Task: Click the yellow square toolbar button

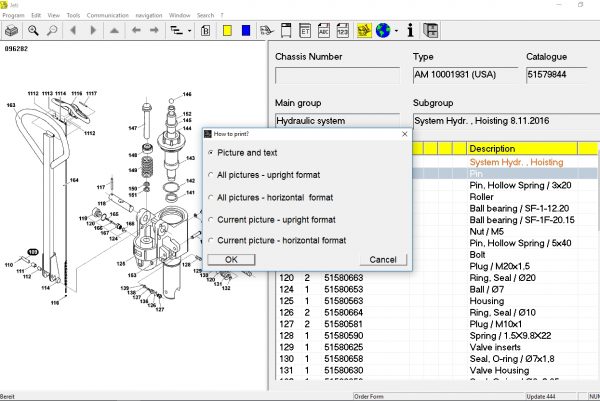Action: [x=227, y=30]
